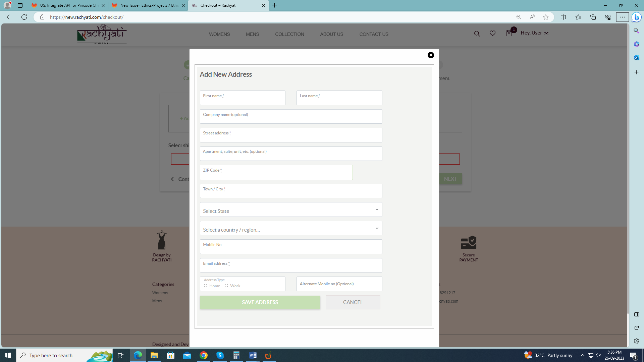Switch to New Issue Ethics-Projects tab
The width and height of the screenshot is (644, 362).
[148, 5]
